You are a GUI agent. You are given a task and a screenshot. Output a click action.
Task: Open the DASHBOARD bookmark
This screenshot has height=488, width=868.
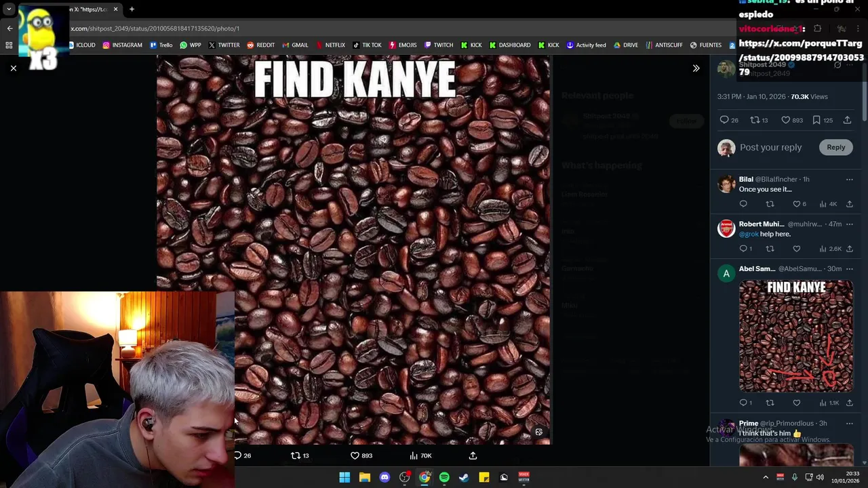509,45
